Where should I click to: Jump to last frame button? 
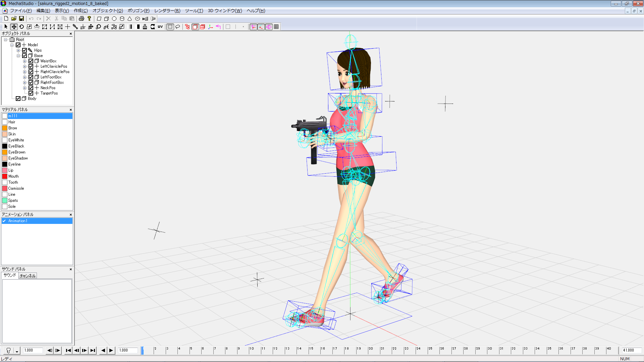(x=93, y=350)
